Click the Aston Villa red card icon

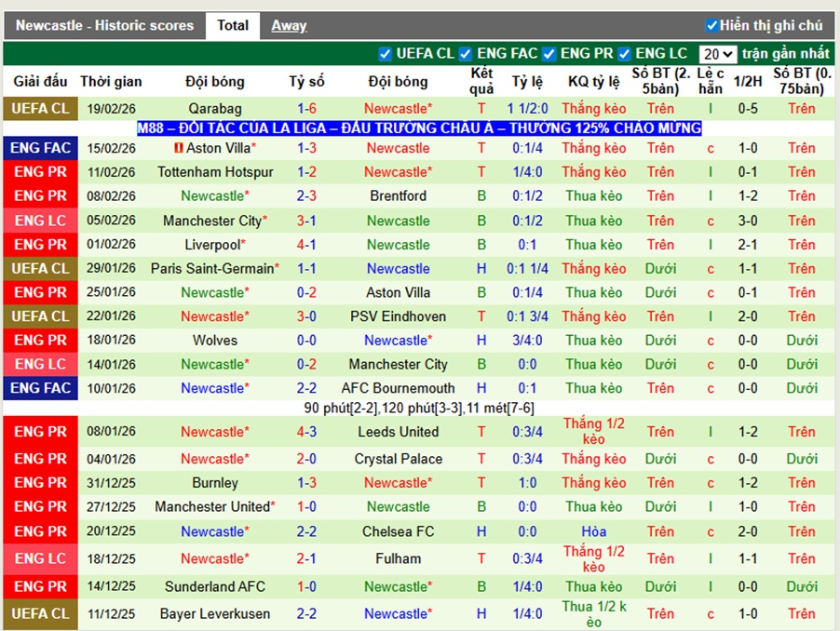(179, 148)
